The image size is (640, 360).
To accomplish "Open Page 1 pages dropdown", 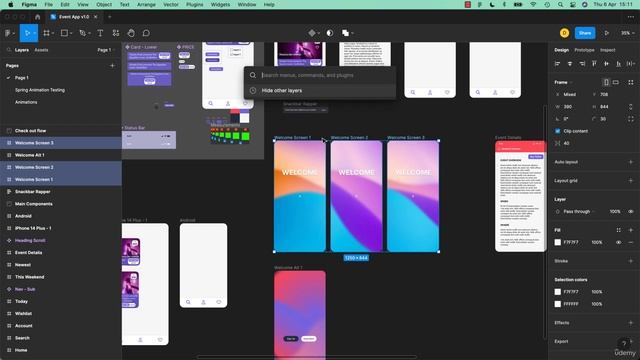I will [x=106, y=50].
